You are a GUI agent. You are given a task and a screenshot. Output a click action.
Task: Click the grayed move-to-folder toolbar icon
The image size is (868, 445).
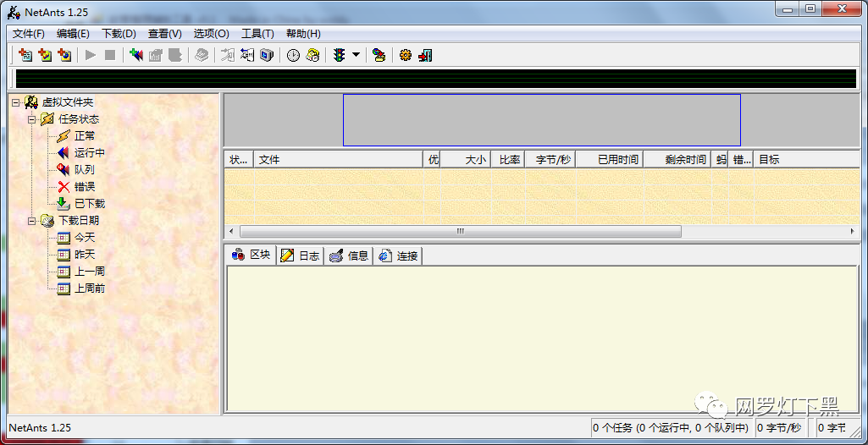pyautogui.click(x=228, y=55)
